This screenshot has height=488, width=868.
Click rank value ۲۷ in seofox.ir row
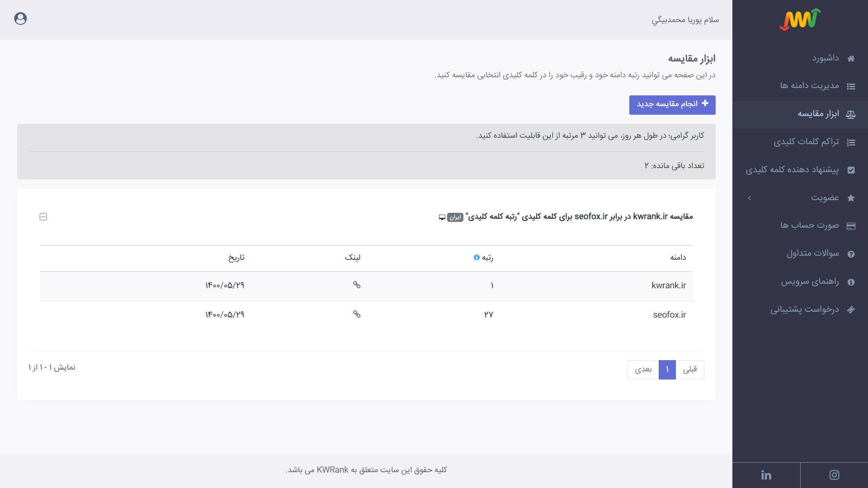pos(489,315)
